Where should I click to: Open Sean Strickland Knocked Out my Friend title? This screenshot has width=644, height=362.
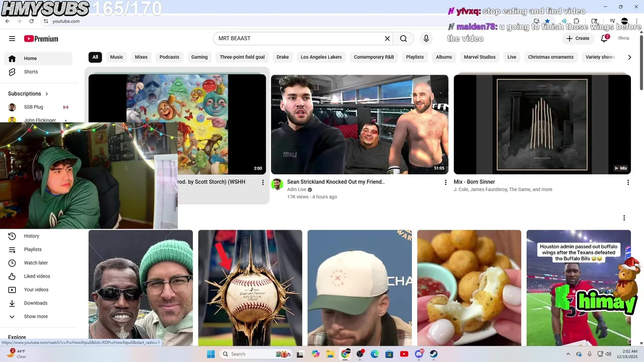click(336, 182)
